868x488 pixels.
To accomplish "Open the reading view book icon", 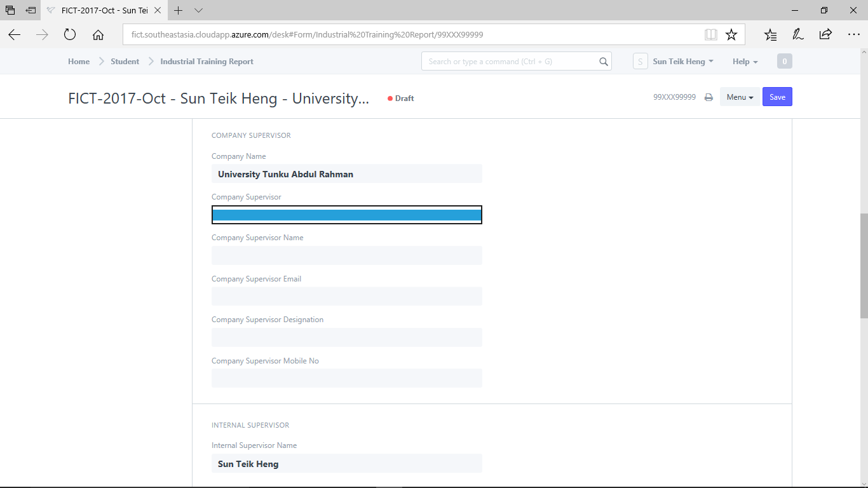I will tap(711, 35).
